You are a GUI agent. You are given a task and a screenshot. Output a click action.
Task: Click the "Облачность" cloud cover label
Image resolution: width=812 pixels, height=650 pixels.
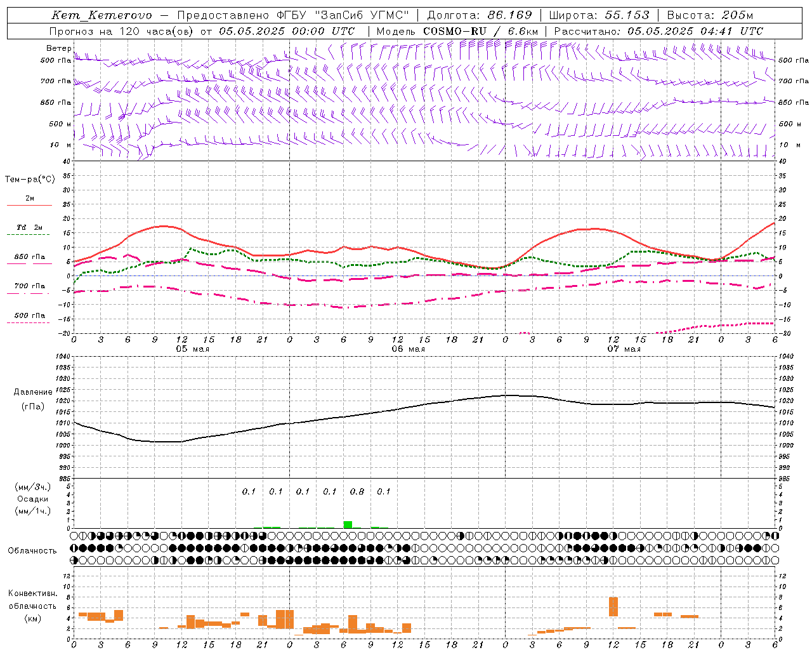(x=32, y=550)
